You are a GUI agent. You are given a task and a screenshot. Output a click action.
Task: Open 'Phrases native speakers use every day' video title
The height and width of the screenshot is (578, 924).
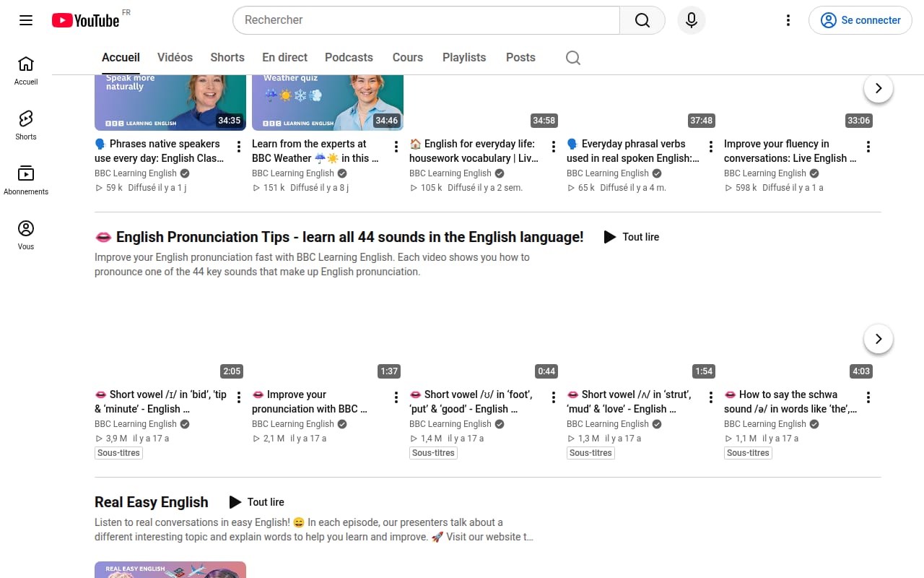160,151
